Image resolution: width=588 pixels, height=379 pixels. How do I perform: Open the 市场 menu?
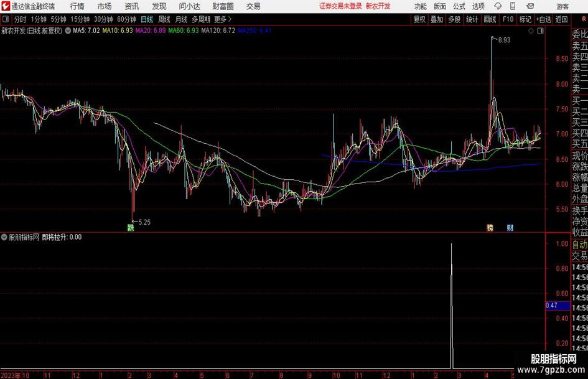[105, 6]
